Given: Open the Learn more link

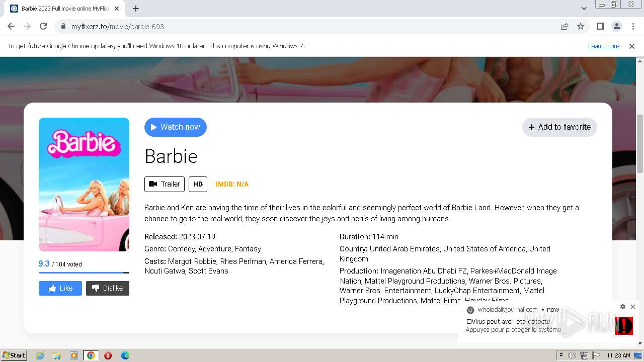Looking at the screenshot, I should click(604, 46).
